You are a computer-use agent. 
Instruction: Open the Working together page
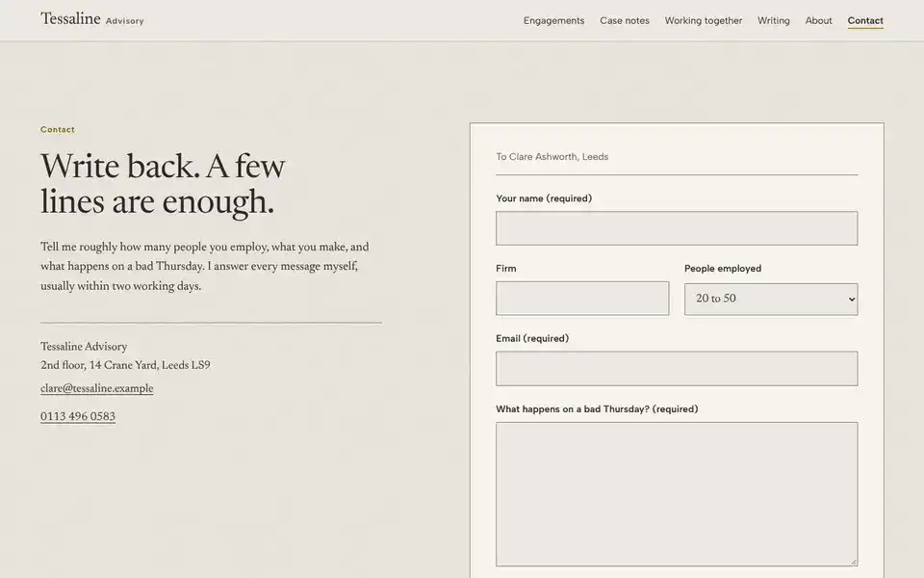coord(703,20)
